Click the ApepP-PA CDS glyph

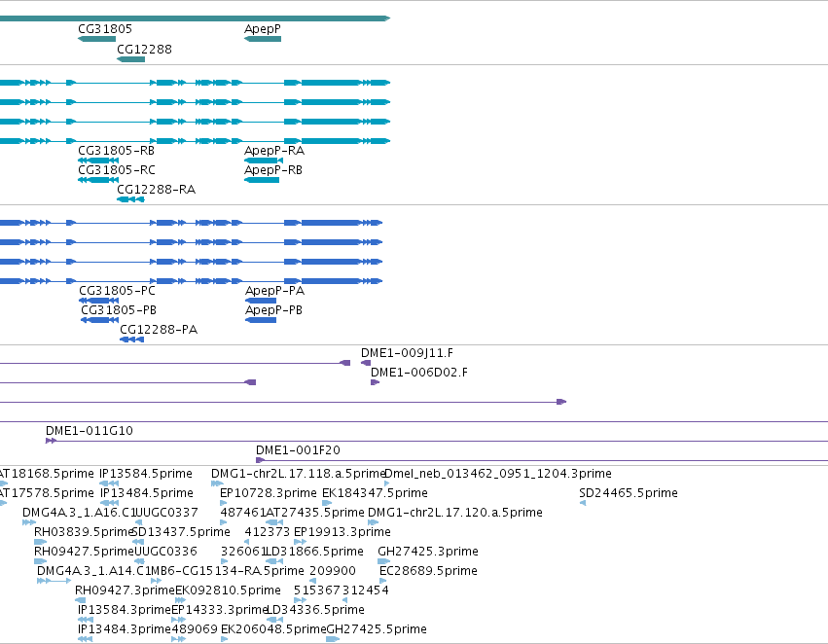(261, 301)
